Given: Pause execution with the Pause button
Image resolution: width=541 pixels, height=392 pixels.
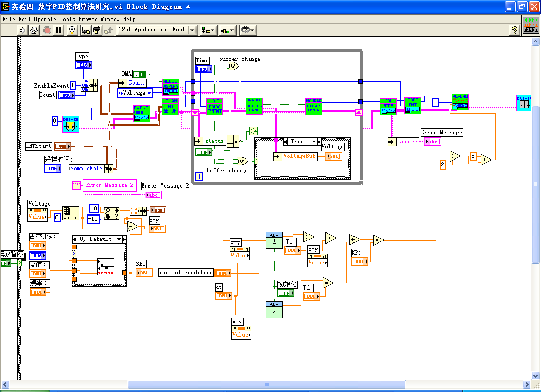Looking at the screenshot, I should tap(59, 31).
